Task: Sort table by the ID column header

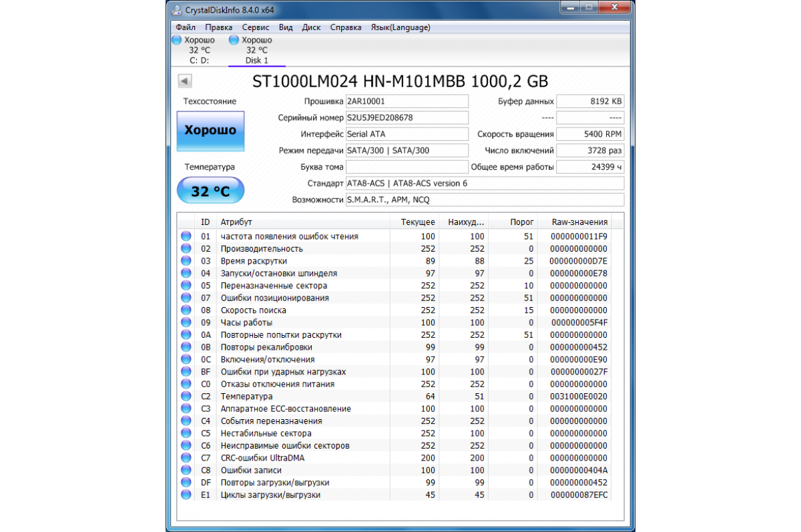Action: [x=206, y=222]
